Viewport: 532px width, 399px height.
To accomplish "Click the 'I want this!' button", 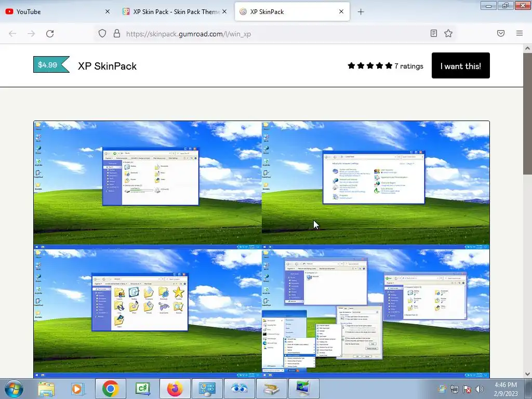I will coord(460,65).
